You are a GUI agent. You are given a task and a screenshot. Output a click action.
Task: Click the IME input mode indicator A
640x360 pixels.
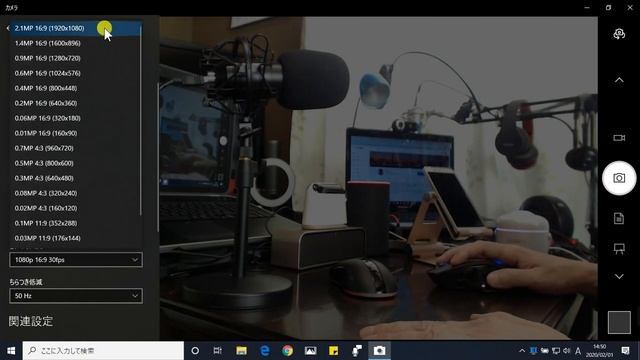tap(578, 351)
